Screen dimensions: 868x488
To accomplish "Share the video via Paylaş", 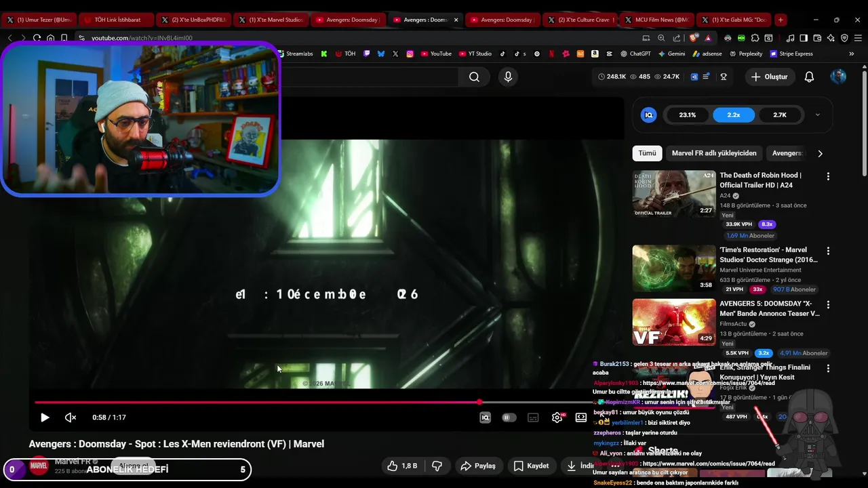I will tap(478, 466).
